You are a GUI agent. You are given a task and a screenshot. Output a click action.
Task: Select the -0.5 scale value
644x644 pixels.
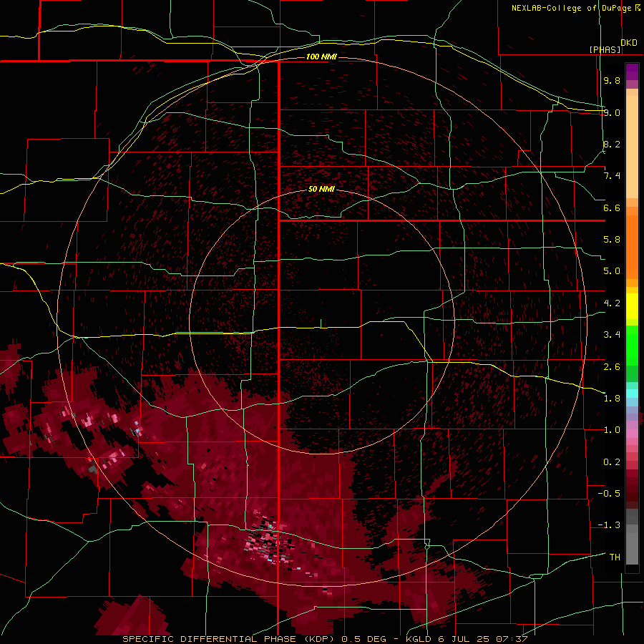tap(609, 494)
